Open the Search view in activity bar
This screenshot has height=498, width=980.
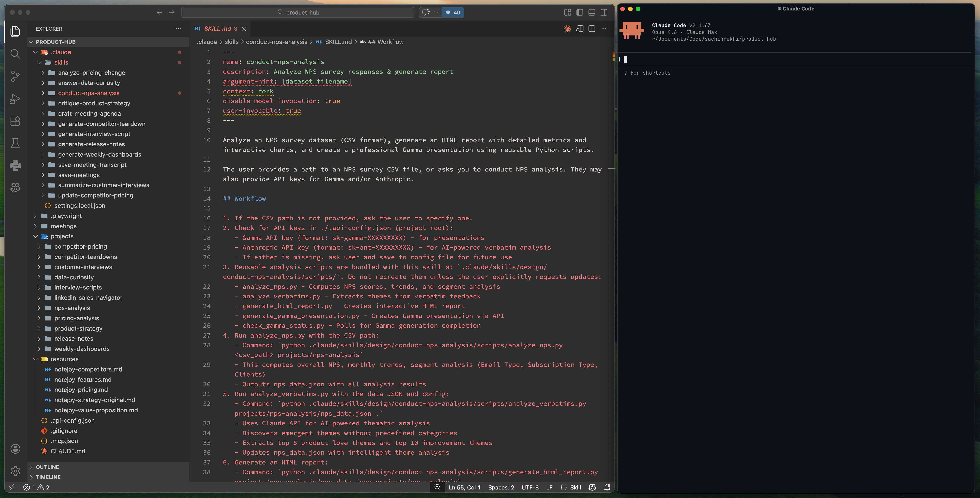[x=15, y=54]
